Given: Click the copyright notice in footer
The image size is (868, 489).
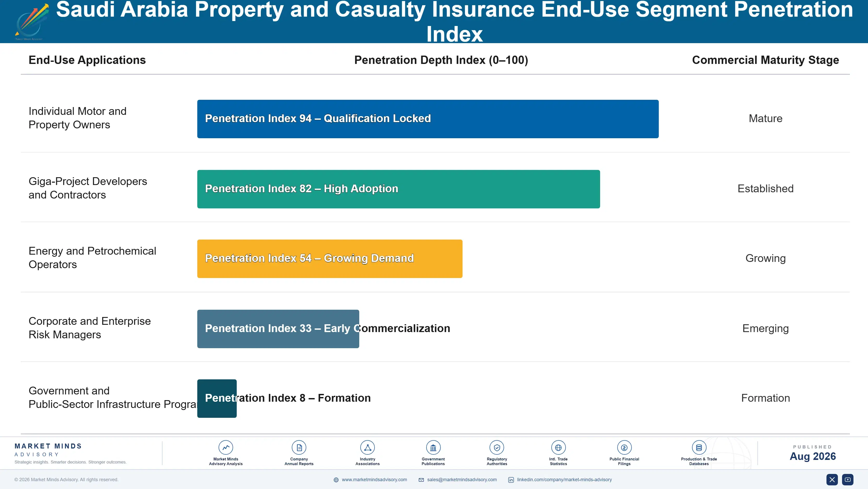Looking at the screenshot, I should click(x=66, y=480).
